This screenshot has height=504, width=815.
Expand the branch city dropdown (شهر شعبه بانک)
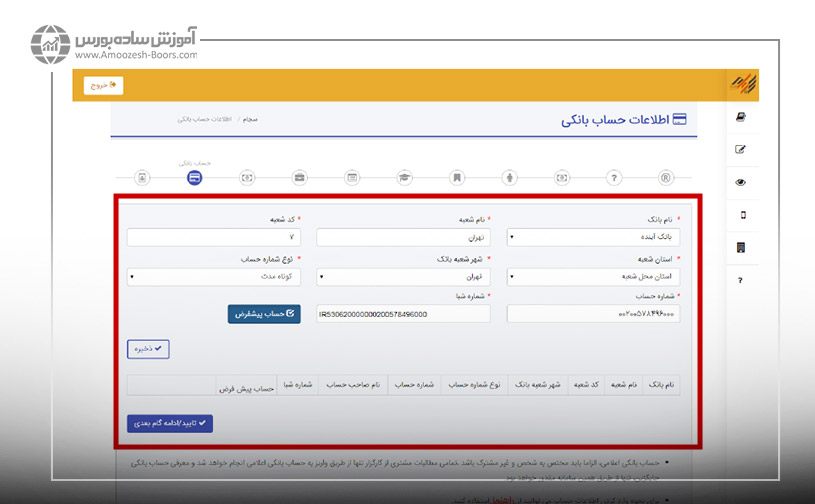[x=403, y=276]
